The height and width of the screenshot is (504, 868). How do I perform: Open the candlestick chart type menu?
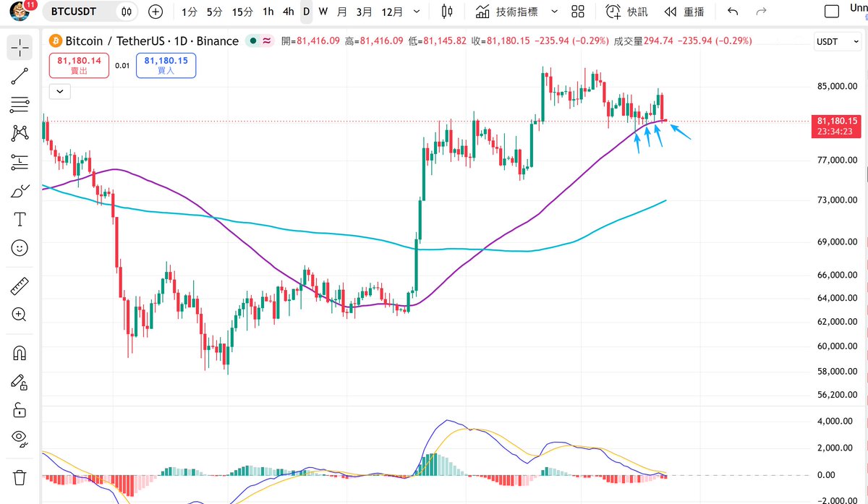(446, 12)
